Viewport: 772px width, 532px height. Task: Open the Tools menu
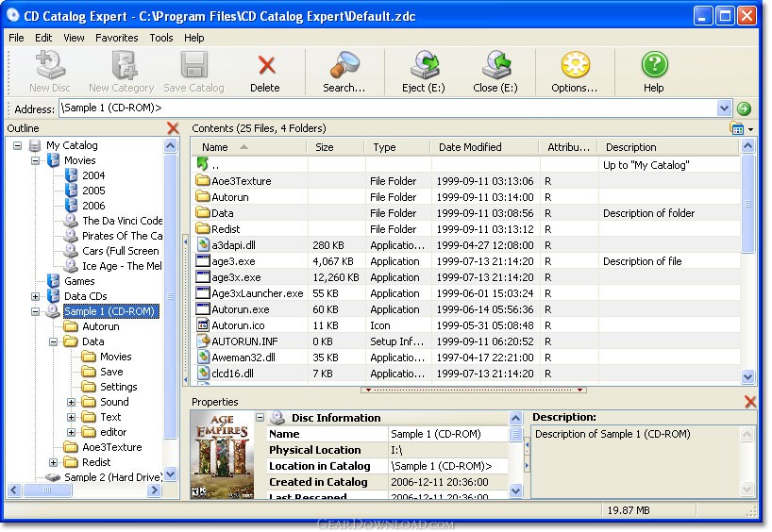point(161,38)
